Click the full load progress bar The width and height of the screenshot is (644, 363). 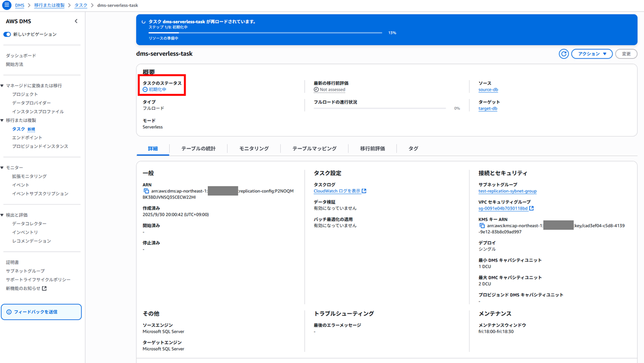pos(379,108)
